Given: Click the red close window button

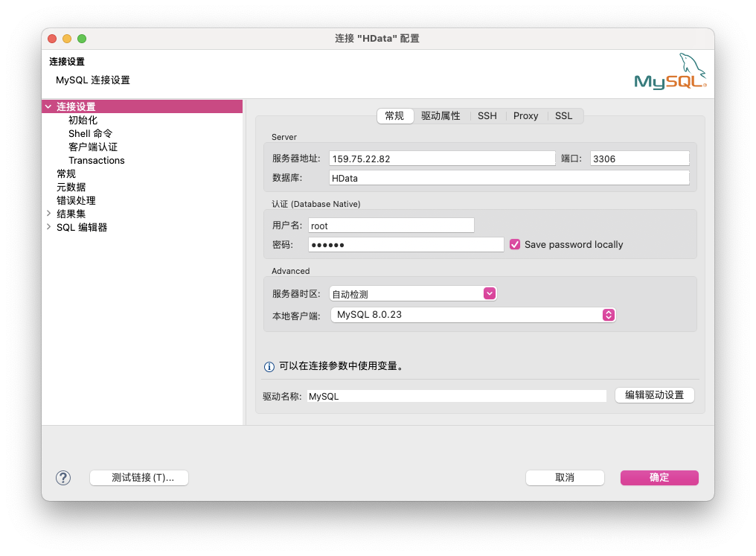Looking at the screenshot, I should pos(52,39).
